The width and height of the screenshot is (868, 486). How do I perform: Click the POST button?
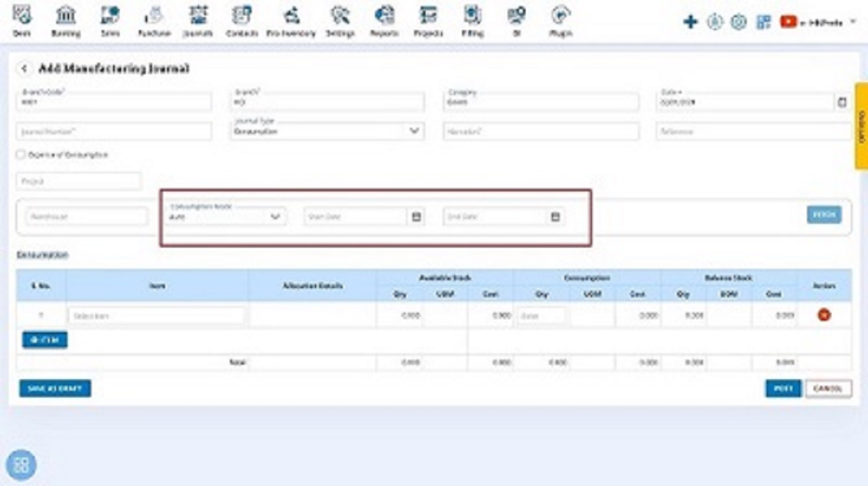(x=783, y=388)
